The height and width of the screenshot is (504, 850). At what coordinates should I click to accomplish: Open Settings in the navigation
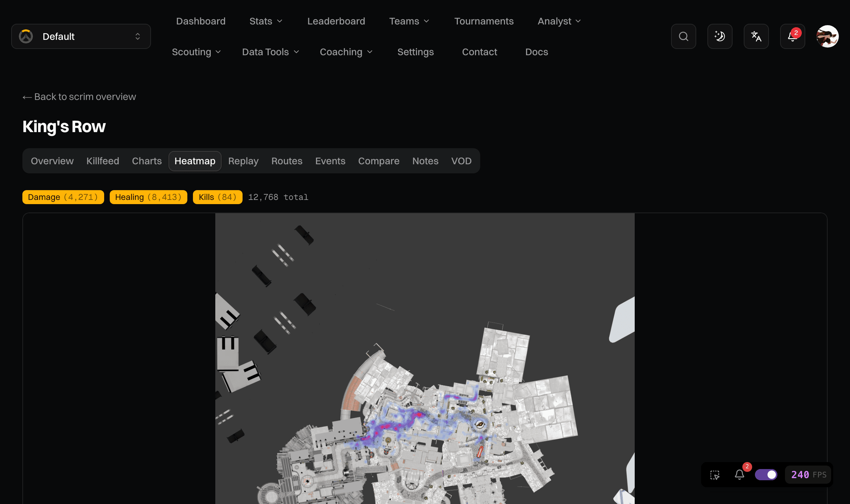[x=416, y=52]
